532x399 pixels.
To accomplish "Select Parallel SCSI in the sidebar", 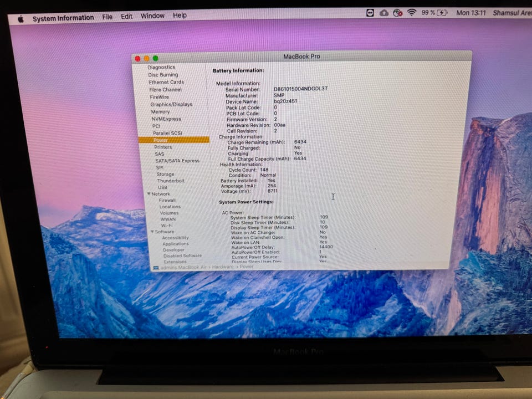I will click(167, 133).
